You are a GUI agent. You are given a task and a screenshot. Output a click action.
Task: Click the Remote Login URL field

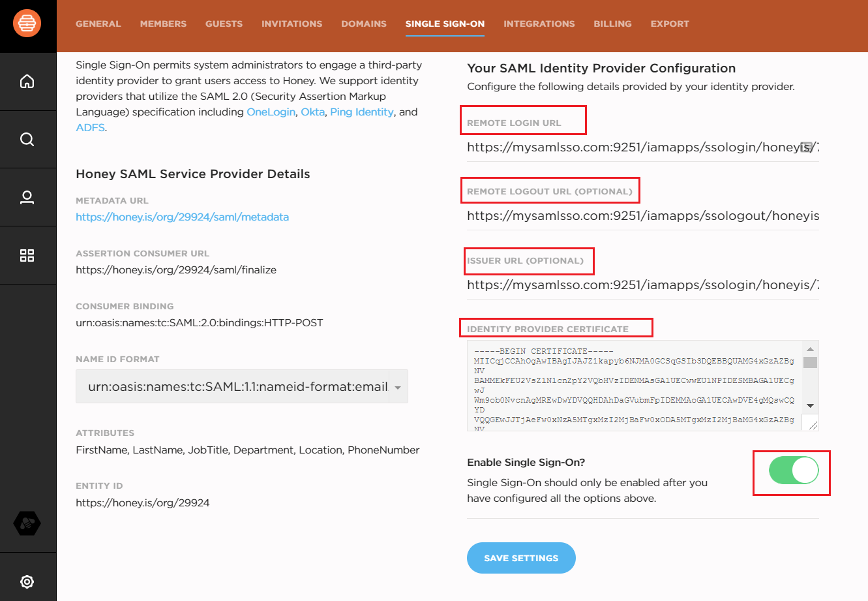[x=643, y=147]
